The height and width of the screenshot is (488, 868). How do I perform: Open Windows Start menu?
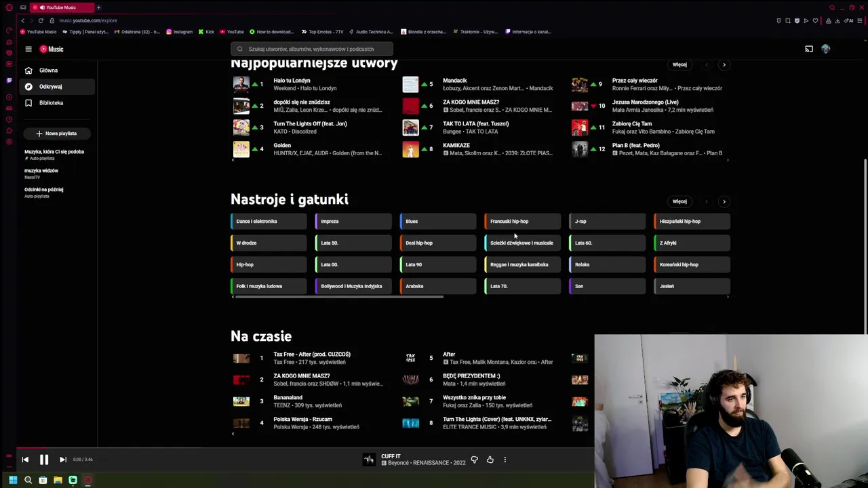tap(13, 480)
